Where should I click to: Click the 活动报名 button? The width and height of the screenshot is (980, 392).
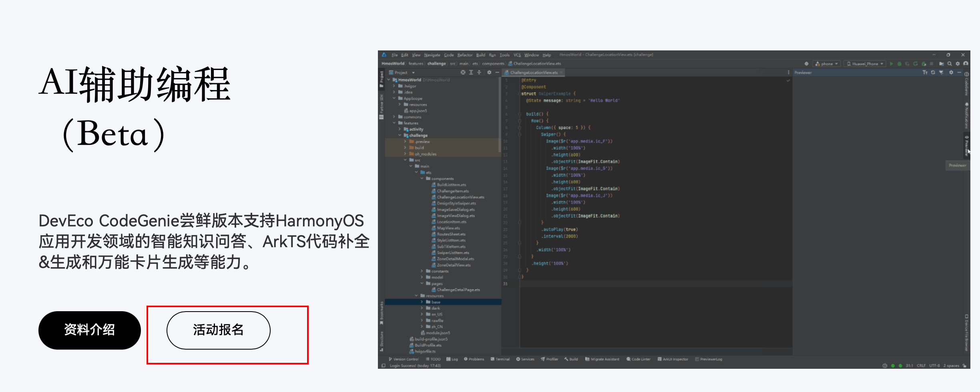pos(219,330)
